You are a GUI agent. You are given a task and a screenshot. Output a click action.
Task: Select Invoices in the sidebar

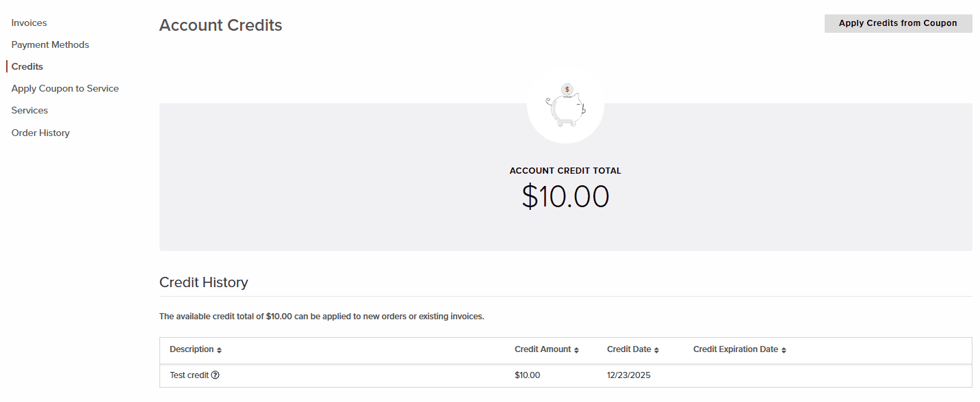[x=29, y=23]
